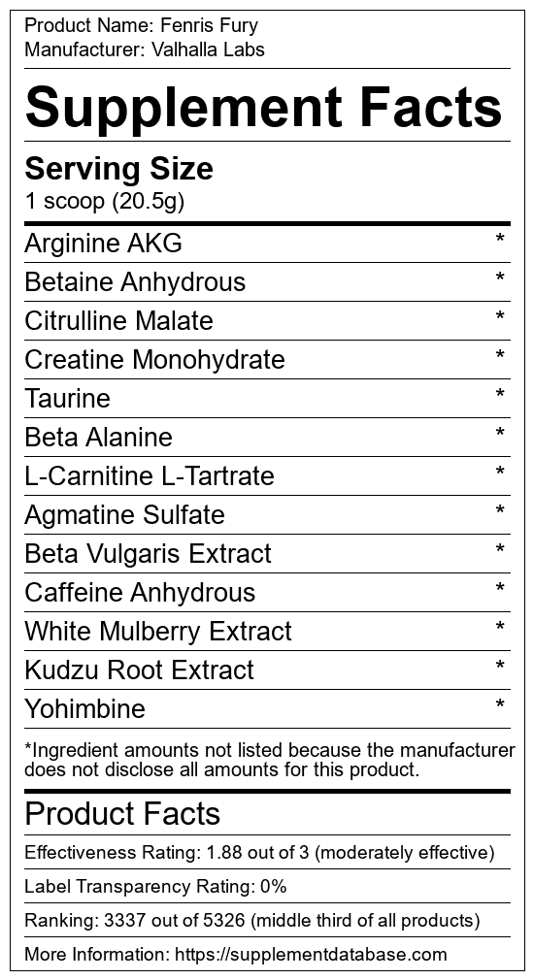
Task: Select Beta Vulgaris Extract ingredient
Action: click(149, 553)
